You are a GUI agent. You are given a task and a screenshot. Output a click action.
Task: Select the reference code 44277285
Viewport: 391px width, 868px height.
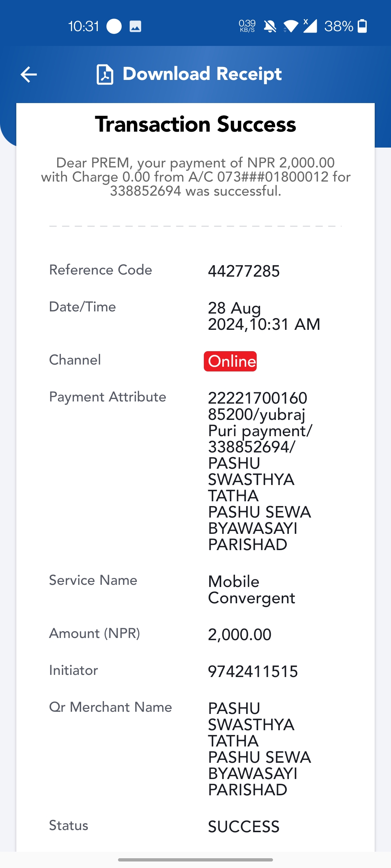tap(244, 271)
